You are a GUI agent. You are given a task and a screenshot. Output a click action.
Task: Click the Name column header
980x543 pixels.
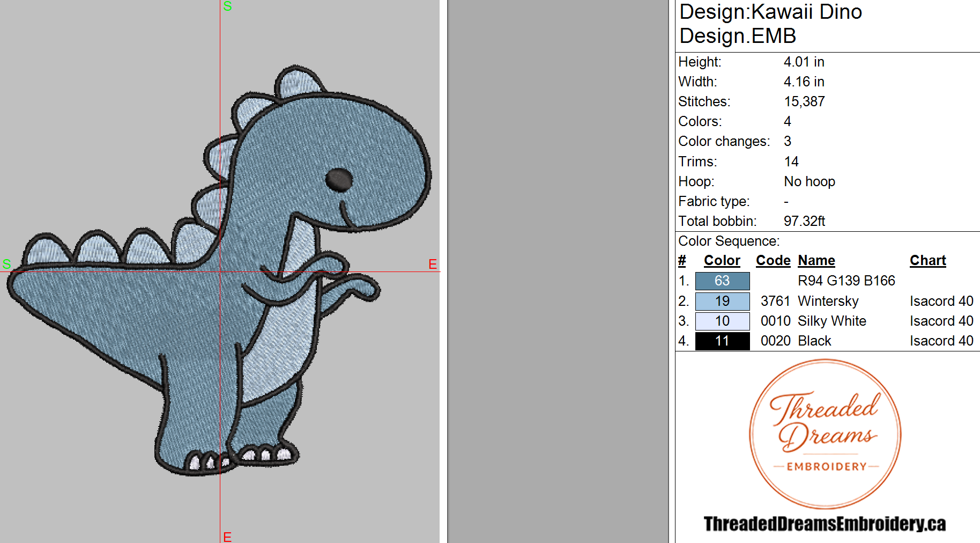[816, 260]
